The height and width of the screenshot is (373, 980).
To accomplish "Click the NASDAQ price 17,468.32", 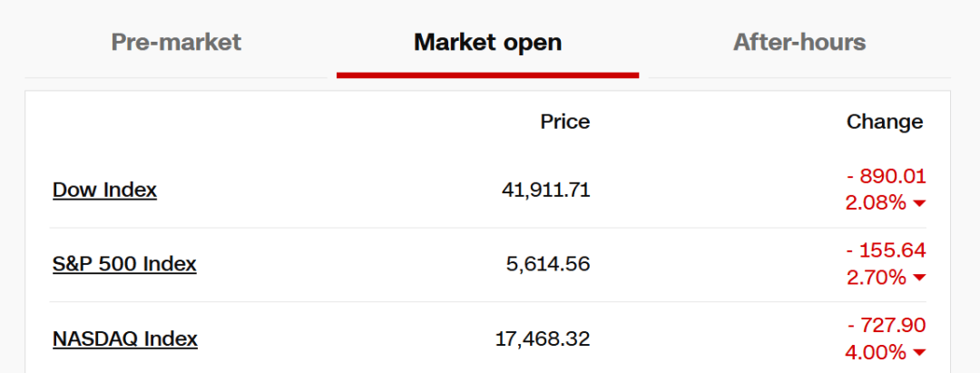I will tap(543, 339).
